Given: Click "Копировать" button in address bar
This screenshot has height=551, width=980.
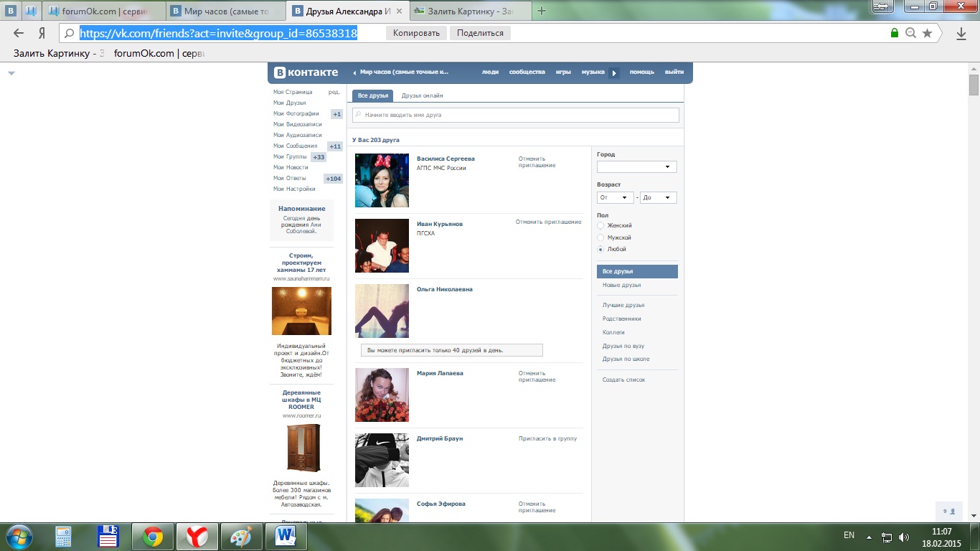Looking at the screenshot, I should tap(417, 33).
